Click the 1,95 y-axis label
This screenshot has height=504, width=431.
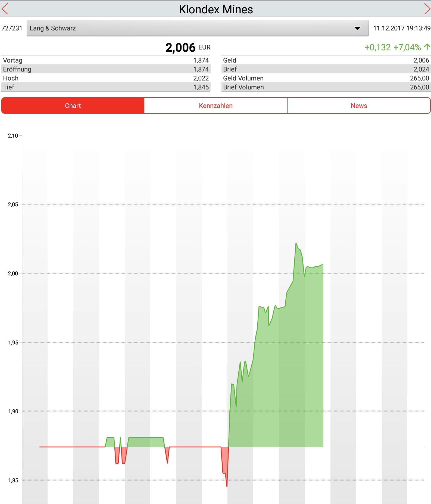[13, 343]
